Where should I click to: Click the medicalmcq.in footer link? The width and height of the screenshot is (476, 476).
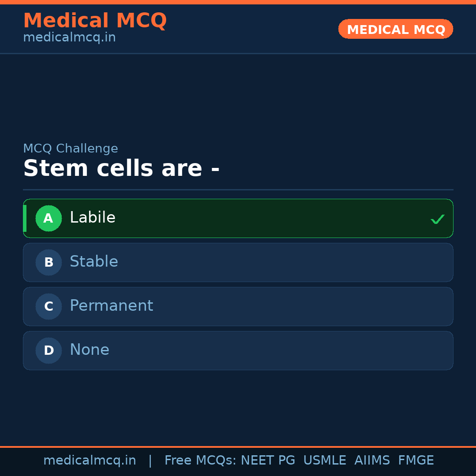90,460
